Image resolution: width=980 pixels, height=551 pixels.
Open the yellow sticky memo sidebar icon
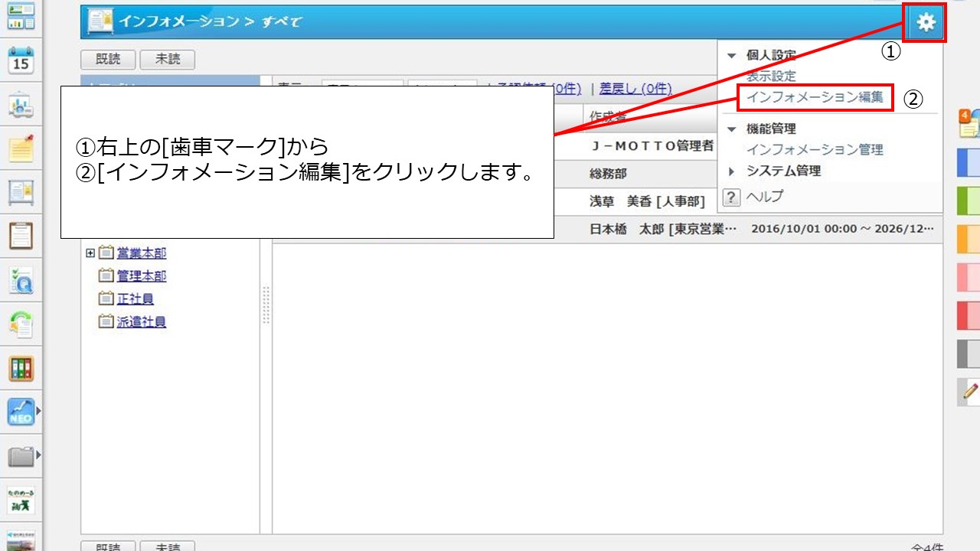tap(21, 148)
